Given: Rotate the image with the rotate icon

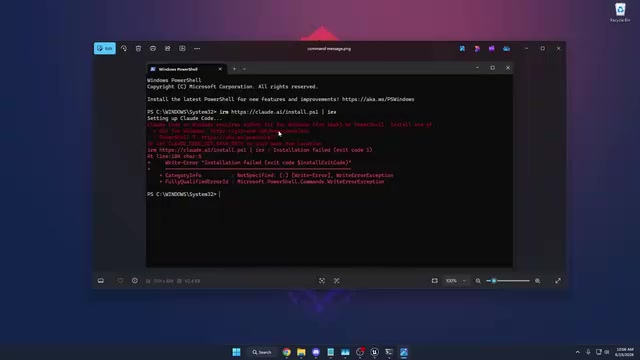Looking at the screenshot, I should 124,49.
